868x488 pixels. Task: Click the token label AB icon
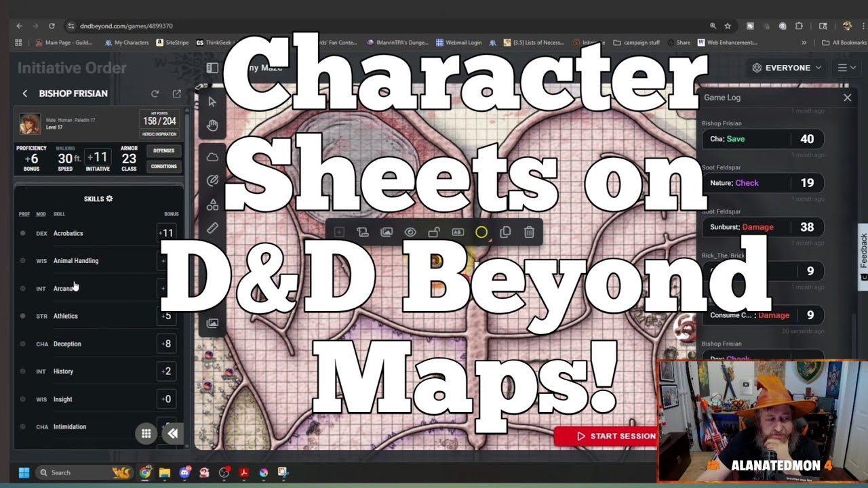pyautogui.click(x=458, y=232)
